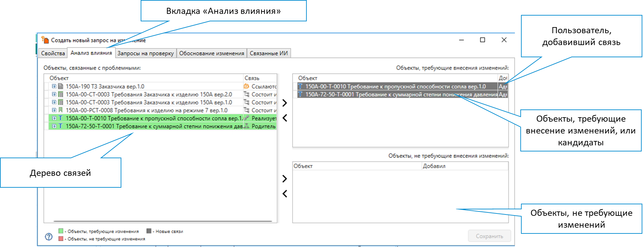This screenshot has height=247, width=644.
Task: Click the T icon of 150A-00-T-0010 in right list
Action: tap(300, 86)
